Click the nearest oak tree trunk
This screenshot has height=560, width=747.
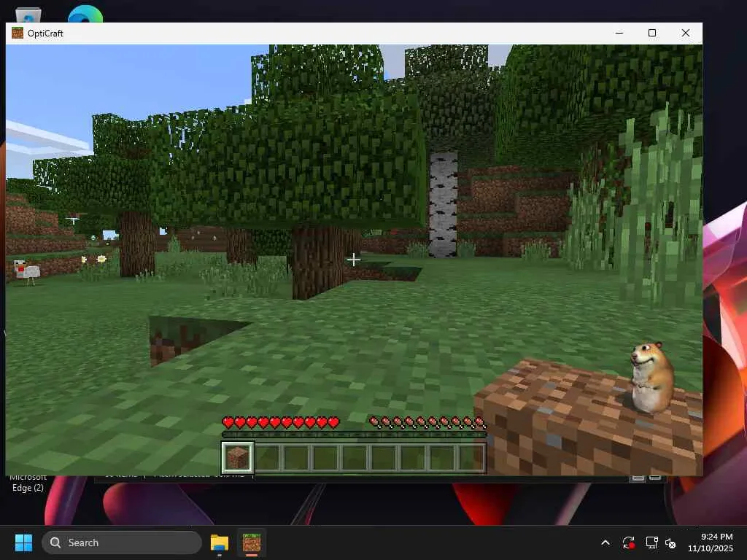318,262
